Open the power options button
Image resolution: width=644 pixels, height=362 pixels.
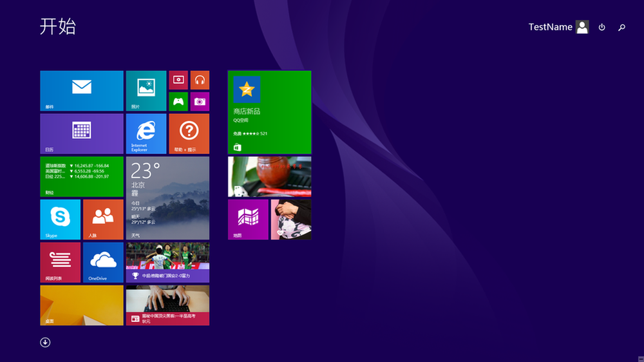(601, 27)
